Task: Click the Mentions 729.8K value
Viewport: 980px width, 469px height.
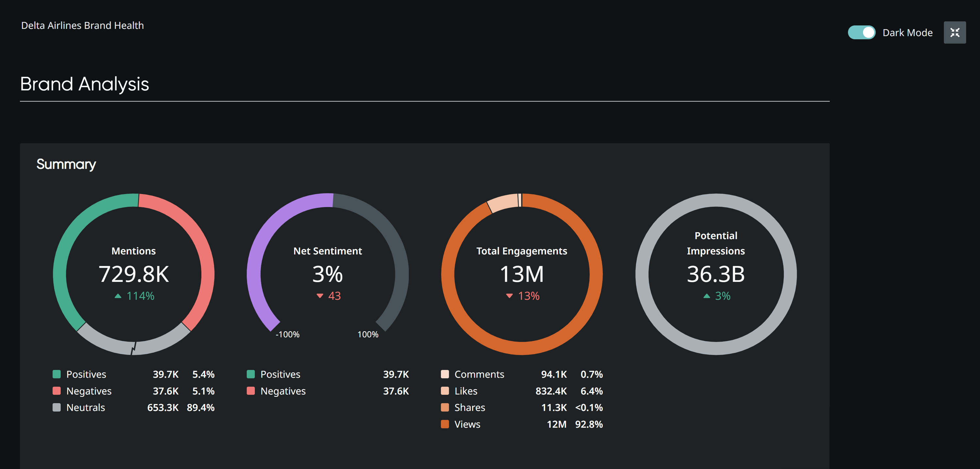Action: [134, 274]
